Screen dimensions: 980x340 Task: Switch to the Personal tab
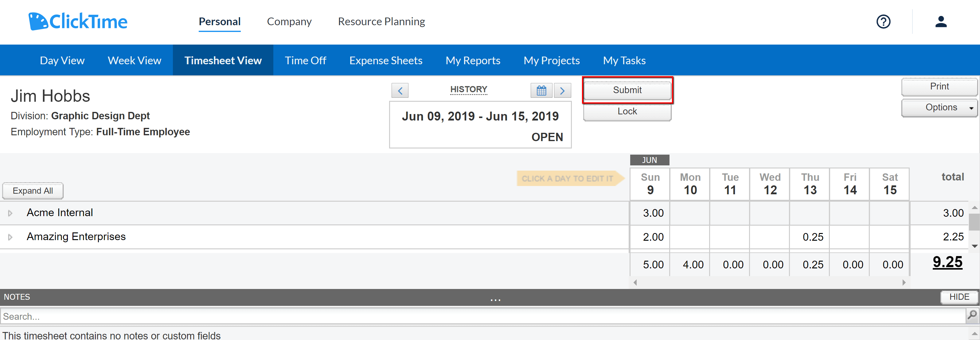click(220, 21)
